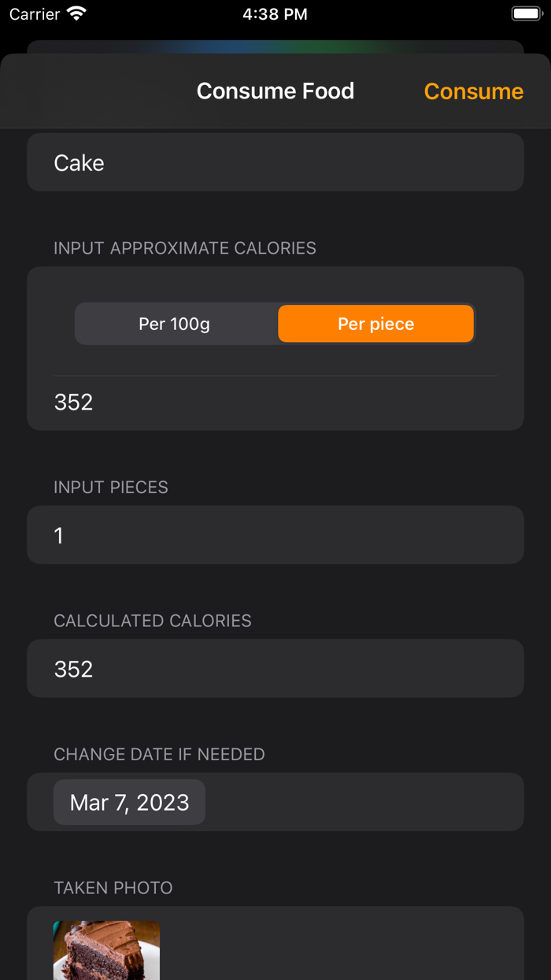Tap the Taken Photo section header
The height and width of the screenshot is (980, 551).
pyautogui.click(x=113, y=888)
